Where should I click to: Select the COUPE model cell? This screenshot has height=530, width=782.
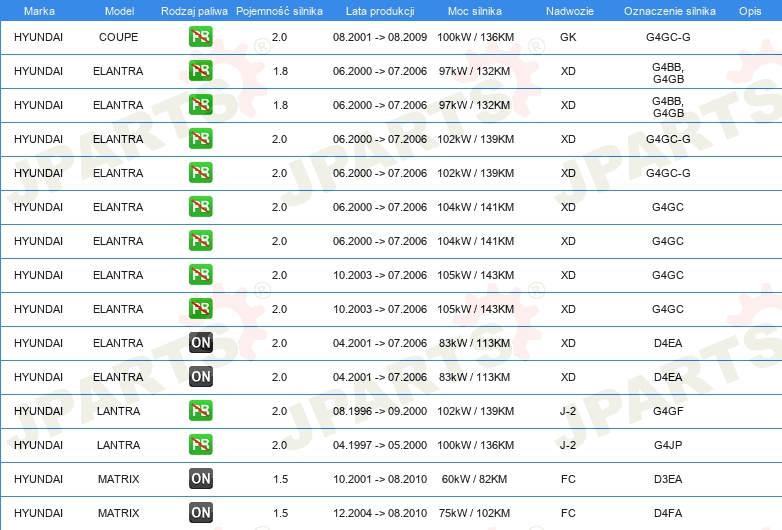[x=118, y=37]
